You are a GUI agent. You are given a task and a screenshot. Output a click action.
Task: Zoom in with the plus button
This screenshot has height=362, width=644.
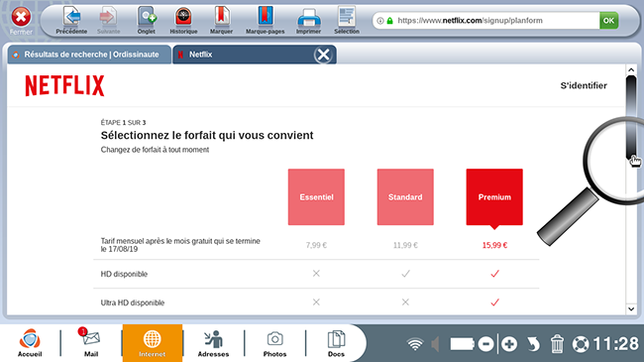pyautogui.click(x=509, y=344)
